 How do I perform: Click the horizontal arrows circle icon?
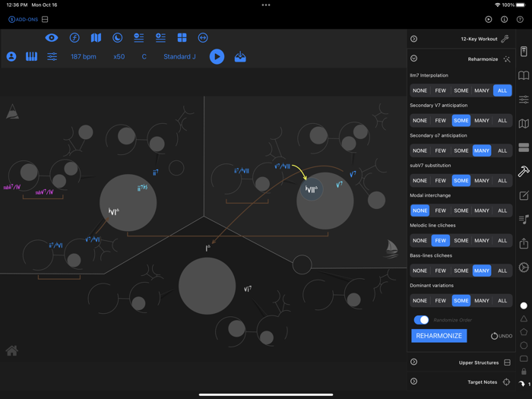pyautogui.click(x=203, y=38)
